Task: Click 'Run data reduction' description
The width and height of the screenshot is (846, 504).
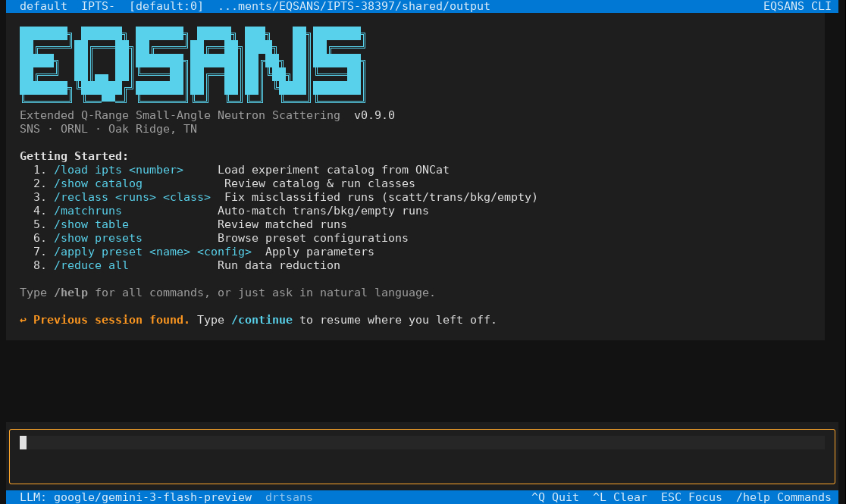Action: [279, 265]
